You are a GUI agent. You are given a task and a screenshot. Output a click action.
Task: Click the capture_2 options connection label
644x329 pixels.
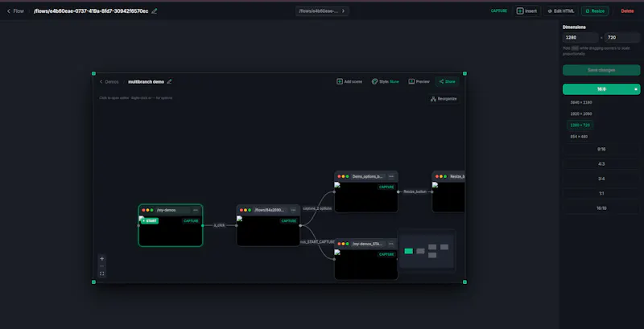click(x=317, y=208)
